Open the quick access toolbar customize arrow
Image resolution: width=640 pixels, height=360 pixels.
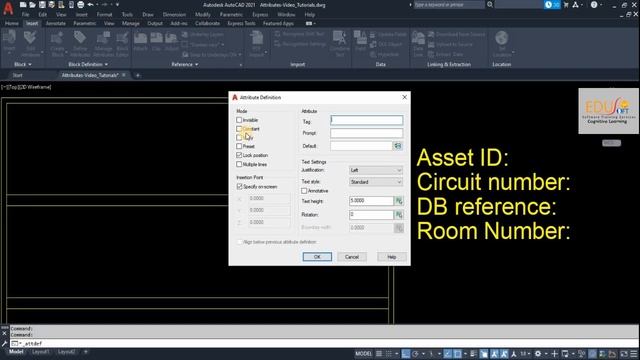click(x=118, y=5)
